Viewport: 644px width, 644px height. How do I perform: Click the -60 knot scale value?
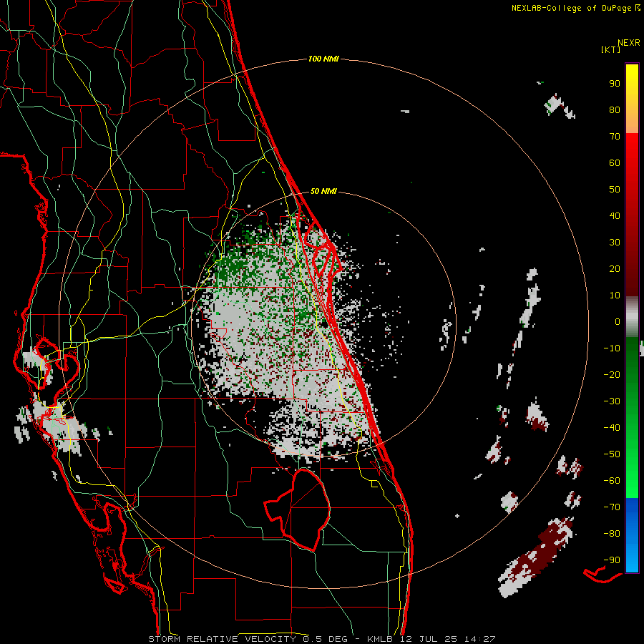pos(612,481)
